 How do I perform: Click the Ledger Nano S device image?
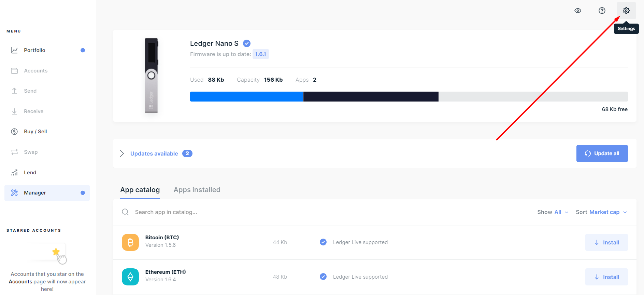[152, 76]
